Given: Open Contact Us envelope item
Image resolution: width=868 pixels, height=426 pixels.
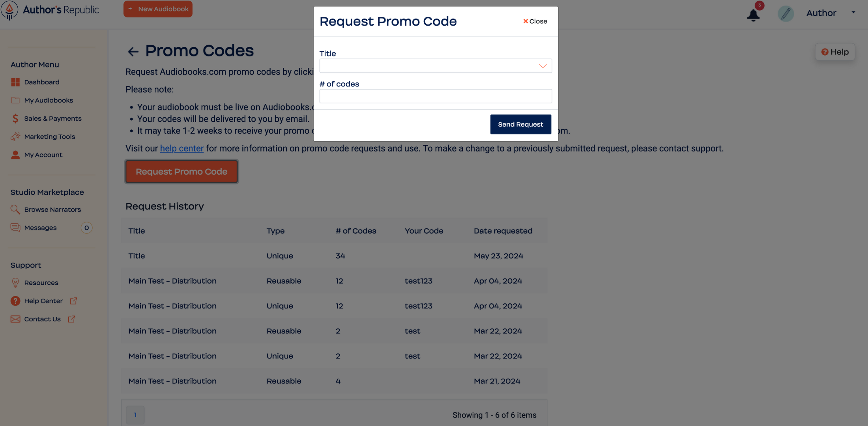Looking at the screenshot, I should [x=36, y=319].
